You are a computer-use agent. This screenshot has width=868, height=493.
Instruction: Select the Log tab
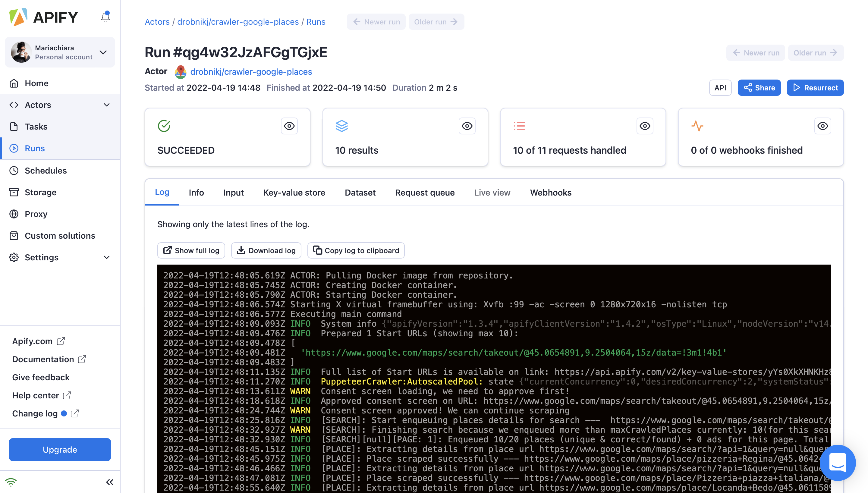point(162,192)
